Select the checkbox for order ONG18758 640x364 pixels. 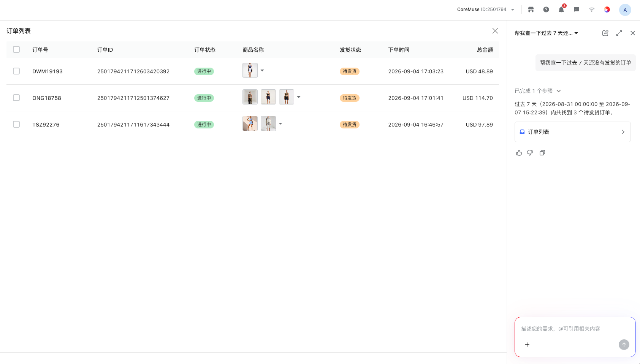tap(16, 98)
